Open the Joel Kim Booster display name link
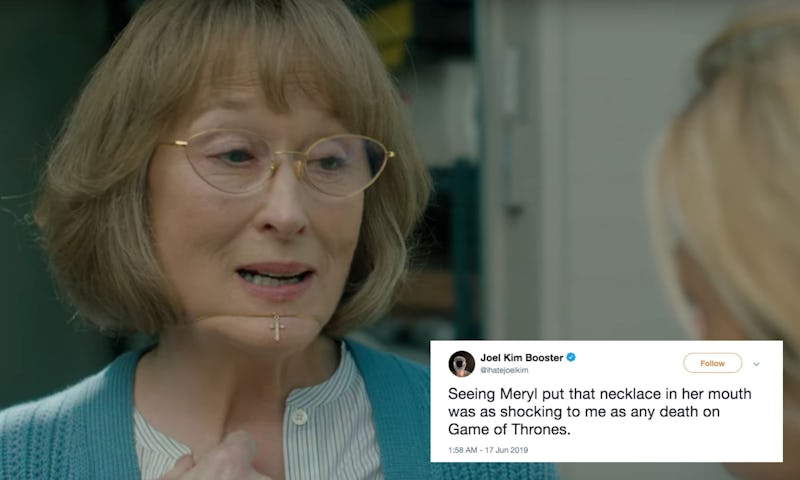The image size is (800, 480). [x=521, y=358]
